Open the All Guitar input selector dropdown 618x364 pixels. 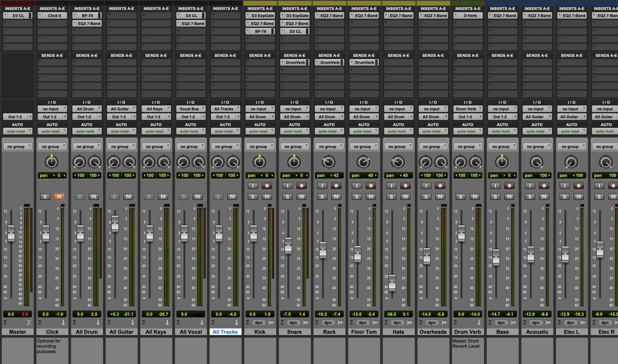[x=121, y=109]
